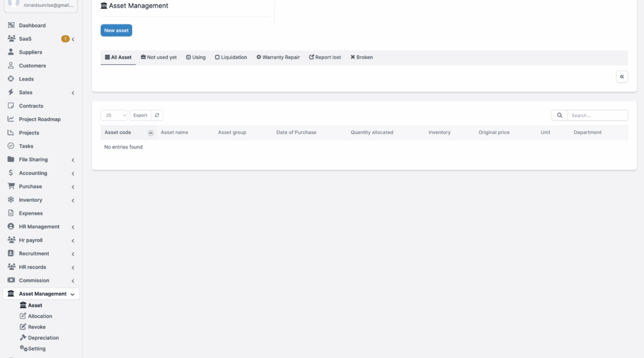Click the Leads icon in the sidebar
This screenshot has height=358, width=644.
click(11, 79)
